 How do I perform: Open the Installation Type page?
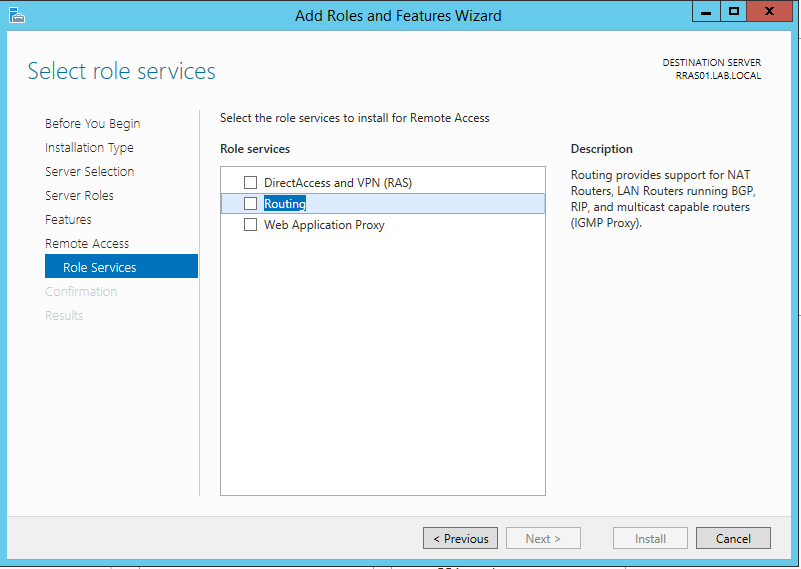tap(89, 148)
